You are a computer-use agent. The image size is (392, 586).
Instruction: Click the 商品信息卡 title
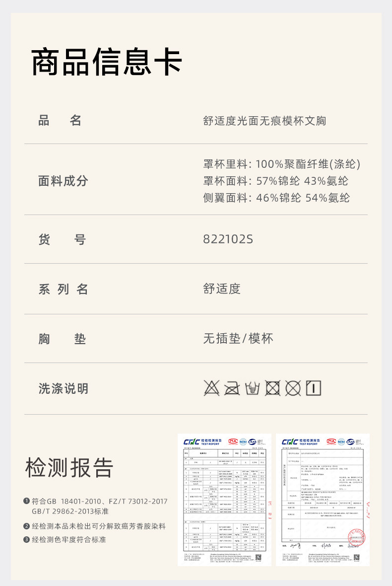[107, 63]
